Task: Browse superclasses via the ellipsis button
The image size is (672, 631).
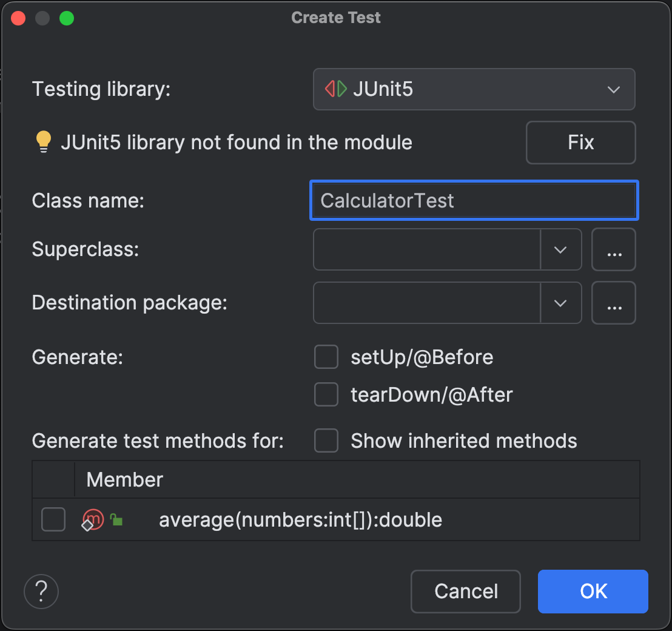Action: coord(614,249)
